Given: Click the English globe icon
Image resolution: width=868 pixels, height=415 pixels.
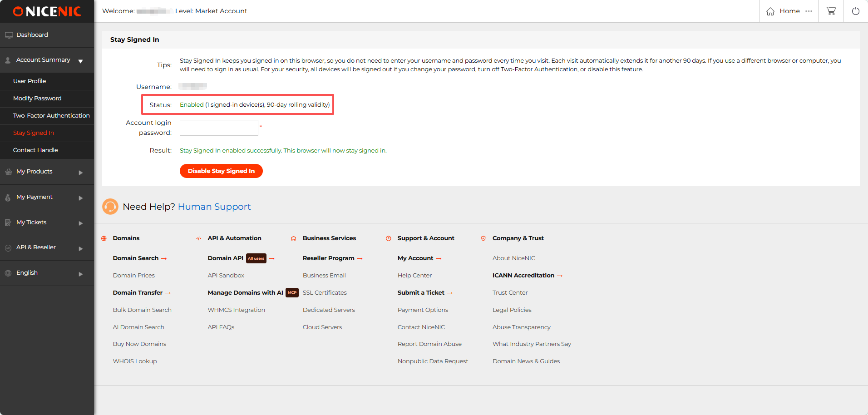Looking at the screenshot, I should point(8,273).
